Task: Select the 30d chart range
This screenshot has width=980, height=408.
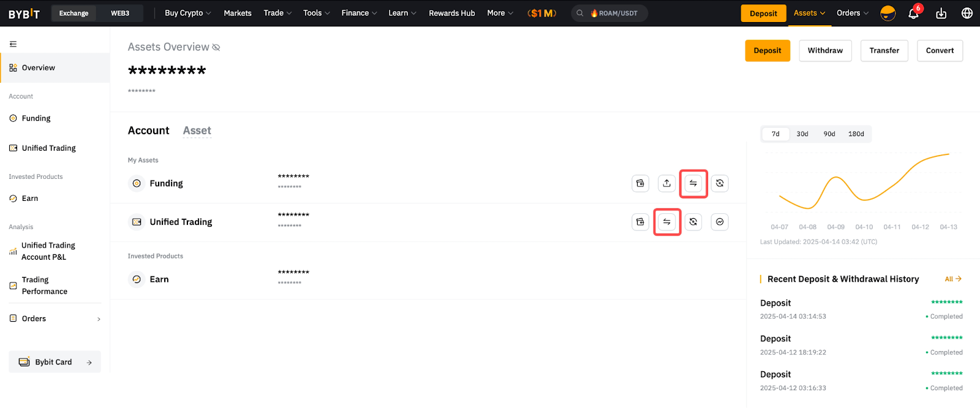Action: tap(802, 134)
